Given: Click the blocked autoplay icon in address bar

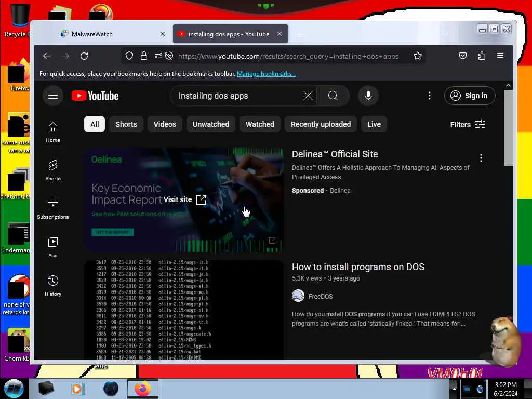Looking at the screenshot, I should pos(169,56).
